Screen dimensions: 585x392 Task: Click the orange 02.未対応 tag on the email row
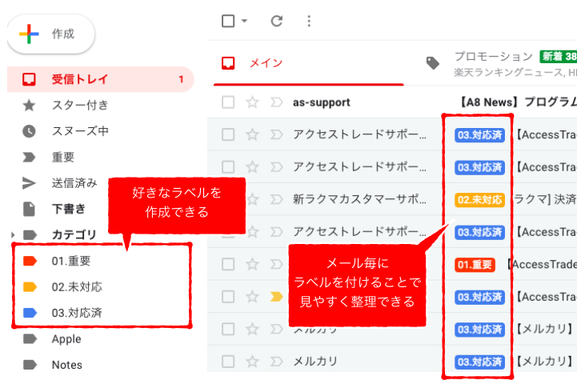click(x=479, y=199)
